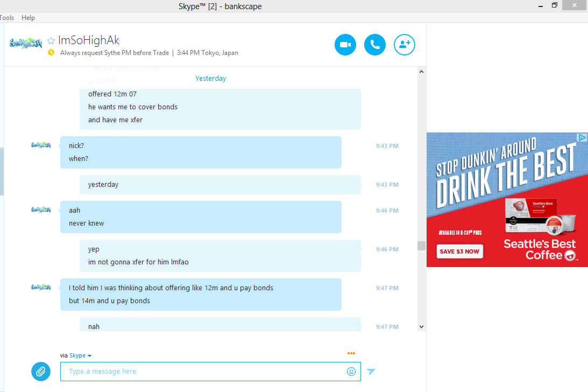This screenshot has height=392, width=588.
Task: Start a voice call with ImSoHighAk
Action: (x=374, y=45)
